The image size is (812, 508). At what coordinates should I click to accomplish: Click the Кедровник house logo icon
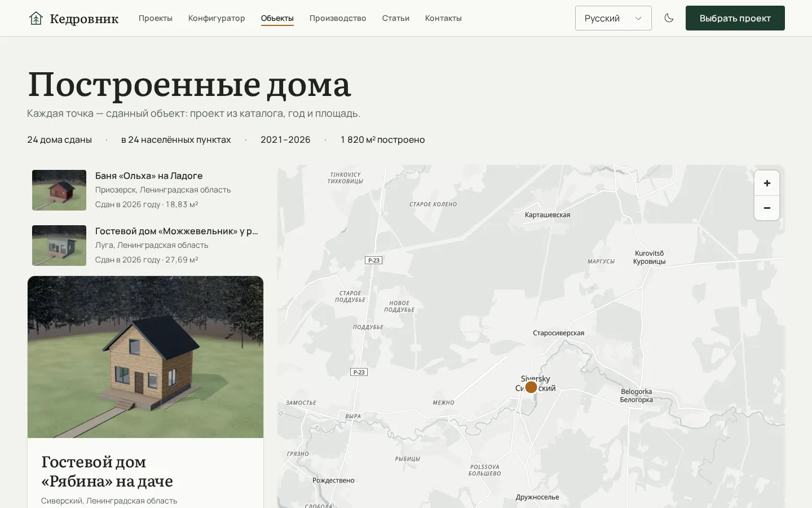pyautogui.click(x=36, y=18)
